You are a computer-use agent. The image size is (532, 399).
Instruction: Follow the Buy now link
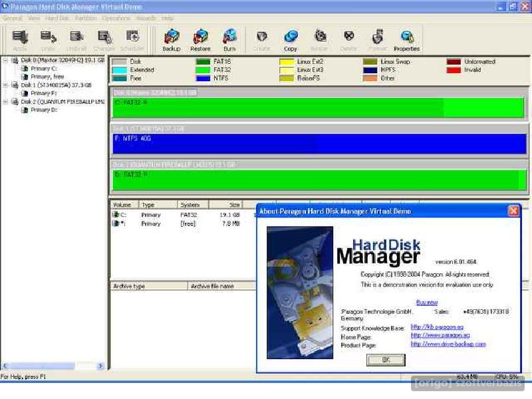coord(427,303)
